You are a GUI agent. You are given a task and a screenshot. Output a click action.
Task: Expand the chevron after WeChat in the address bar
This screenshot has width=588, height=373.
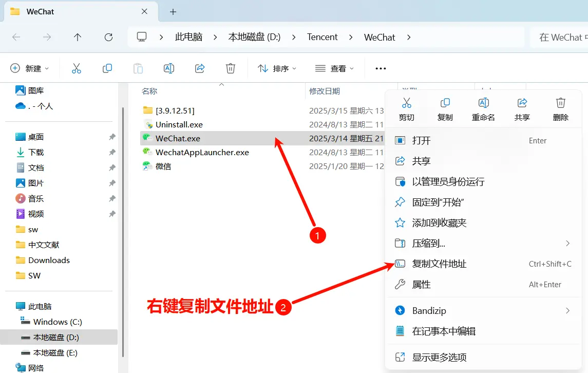[x=409, y=37]
